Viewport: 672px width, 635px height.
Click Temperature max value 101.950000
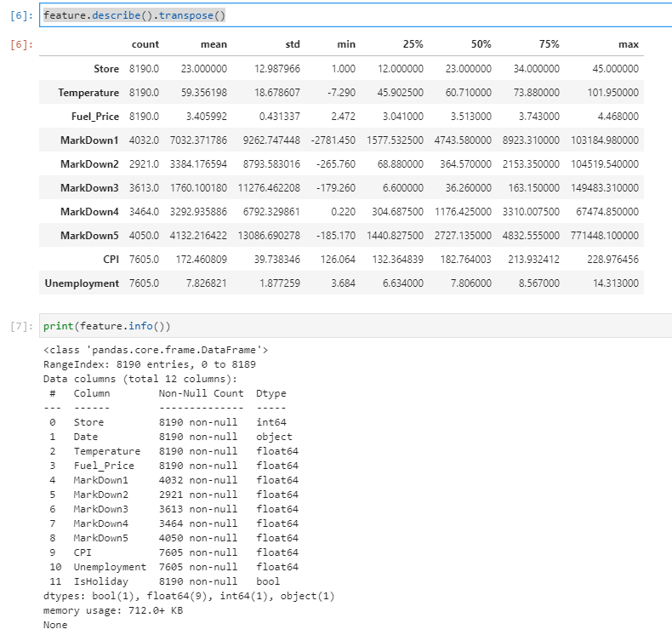tap(612, 93)
